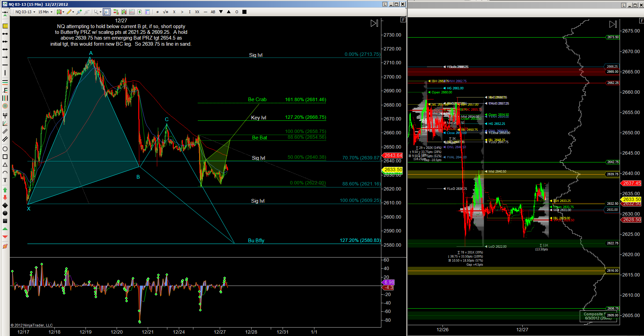The width and height of the screenshot is (644, 336).
Task: Select the green Arrow Up marker tool
Action: [x=5, y=190]
